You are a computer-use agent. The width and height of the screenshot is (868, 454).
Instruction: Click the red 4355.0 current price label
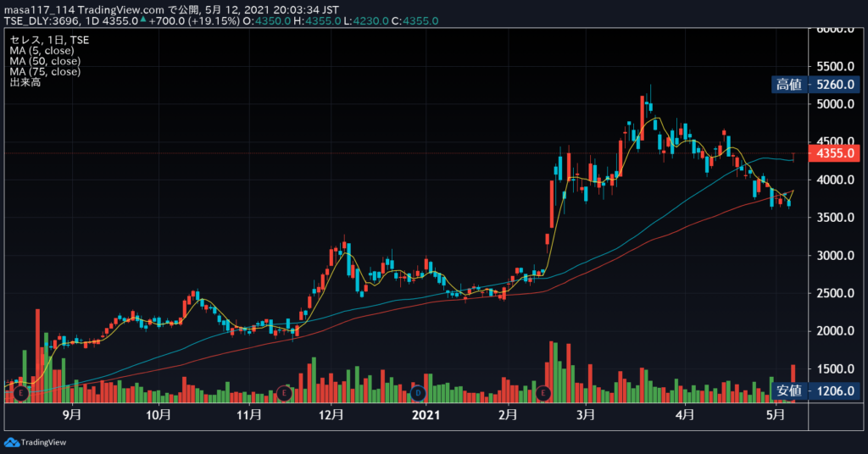click(x=834, y=153)
